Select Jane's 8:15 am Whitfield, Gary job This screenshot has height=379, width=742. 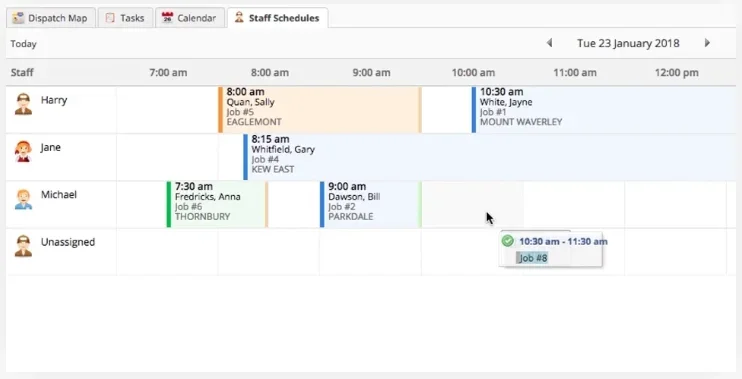(x=490, y=157)
